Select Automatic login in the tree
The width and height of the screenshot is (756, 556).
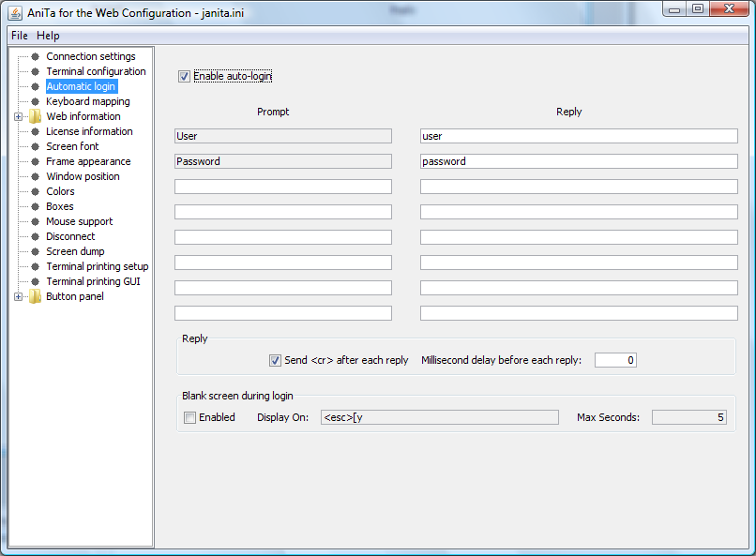pyautogui.click(x=81, y=86)
